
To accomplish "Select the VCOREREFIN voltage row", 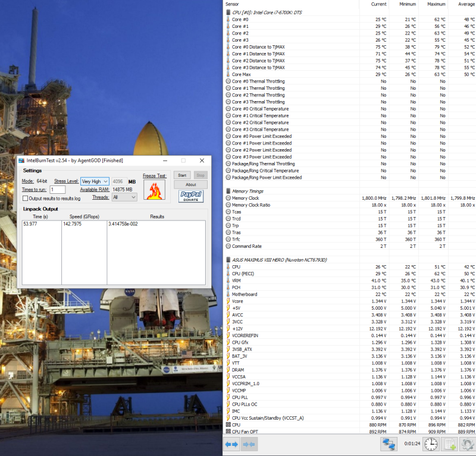I will (350, 335).
